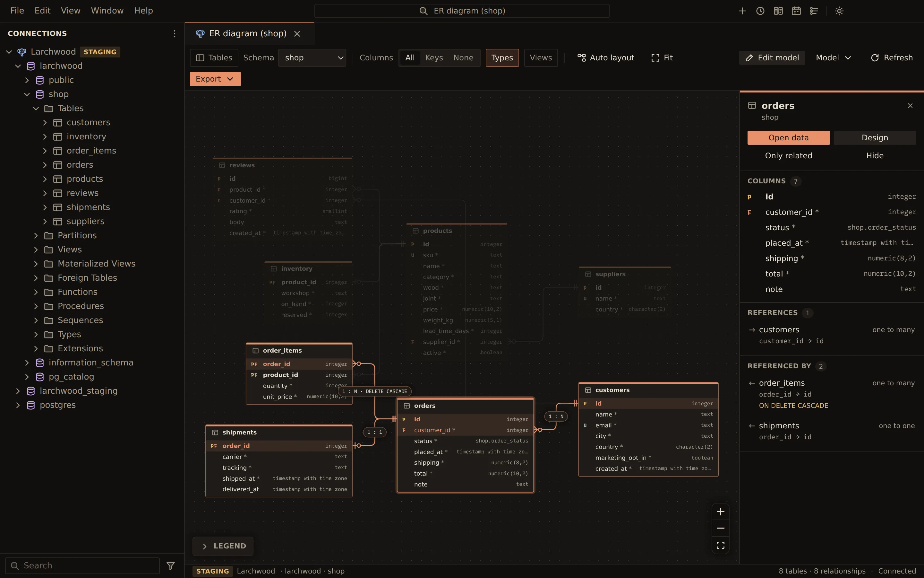
Task: Close the orders details panel
Action: (910, 106)
